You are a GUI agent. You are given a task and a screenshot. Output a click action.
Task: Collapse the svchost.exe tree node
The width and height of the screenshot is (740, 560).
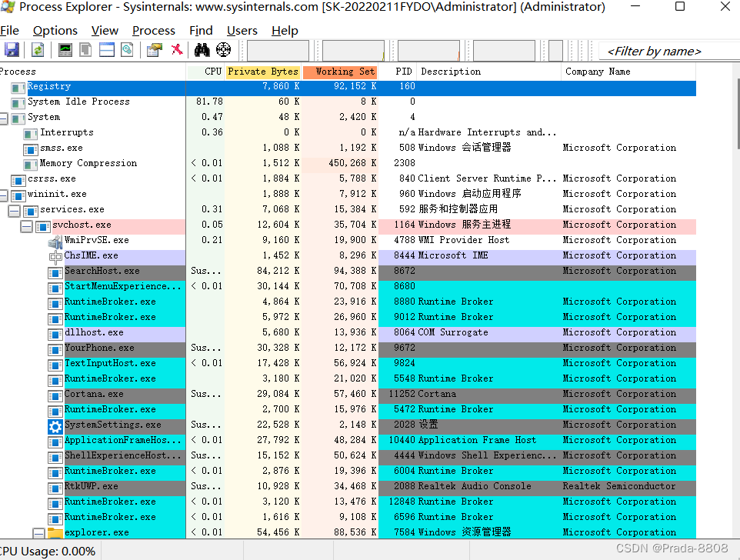[x=27, y=227]
